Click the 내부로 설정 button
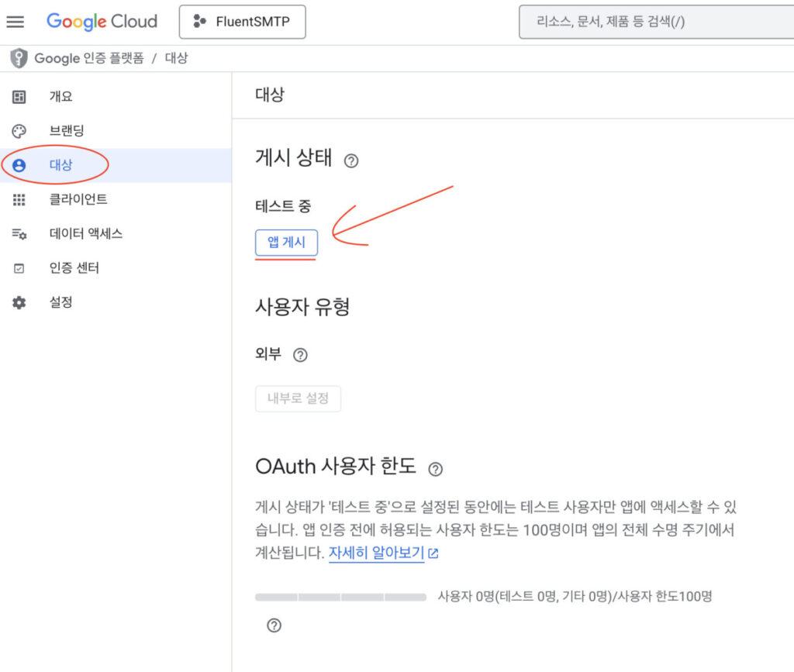The image size is (794, 672). pos(298,398)
